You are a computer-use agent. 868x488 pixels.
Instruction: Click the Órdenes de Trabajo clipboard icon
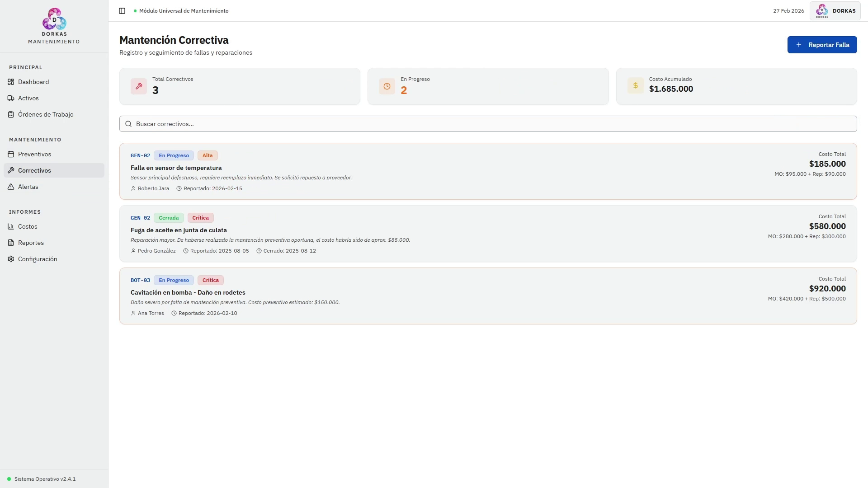(x=11, y=114)
